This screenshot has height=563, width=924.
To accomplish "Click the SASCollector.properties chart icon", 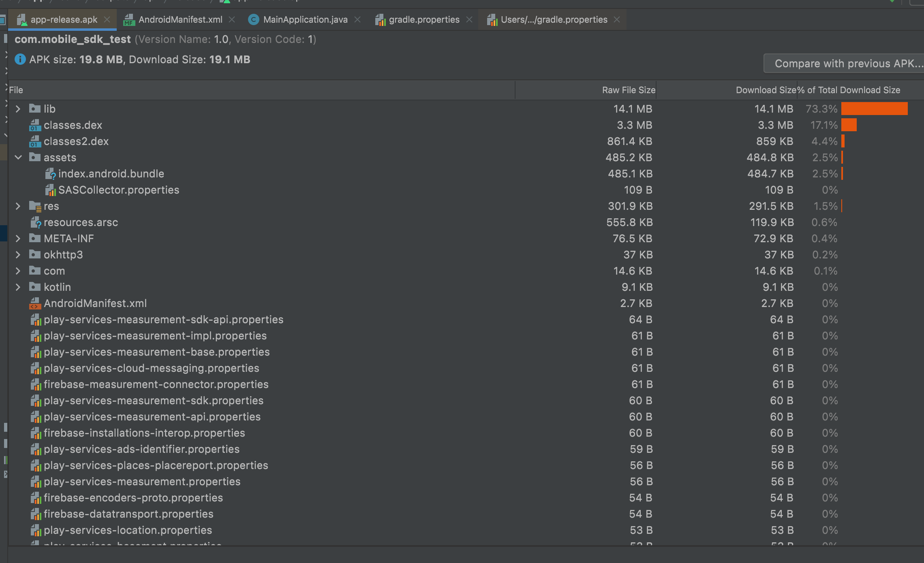I will click(51, 190).
